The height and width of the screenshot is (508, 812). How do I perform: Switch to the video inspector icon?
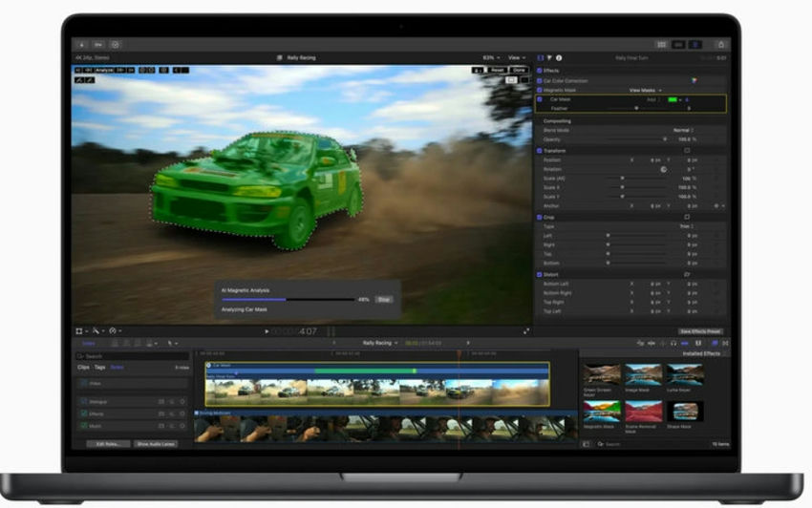(x=541, y=58)
